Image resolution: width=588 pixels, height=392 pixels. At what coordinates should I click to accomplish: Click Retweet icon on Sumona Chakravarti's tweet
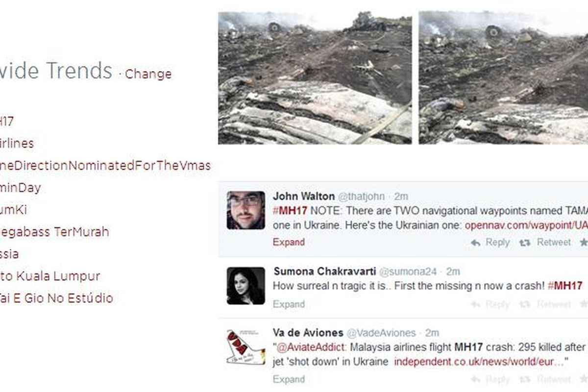point(525,304)
